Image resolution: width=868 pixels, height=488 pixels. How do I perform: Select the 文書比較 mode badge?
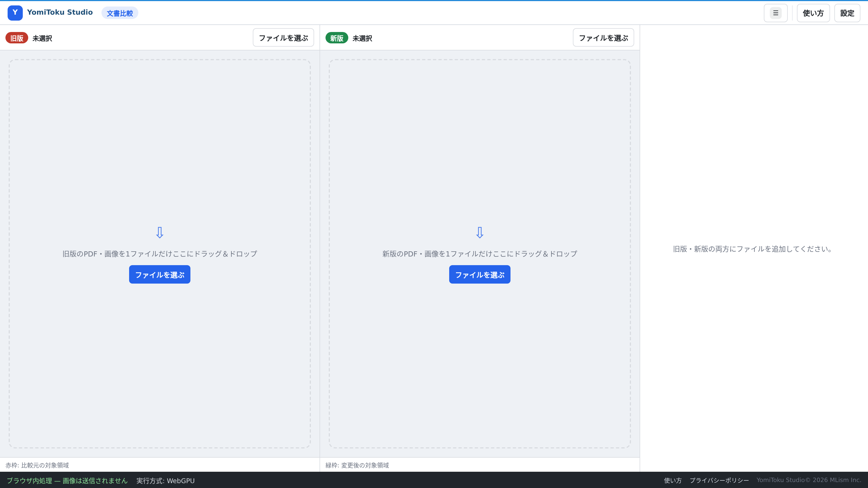coord(120,13)
